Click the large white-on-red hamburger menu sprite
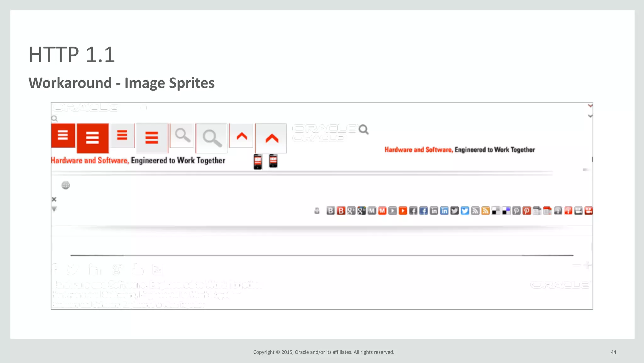The height and width of the screenshot is (363, 644). coord(92,138)
